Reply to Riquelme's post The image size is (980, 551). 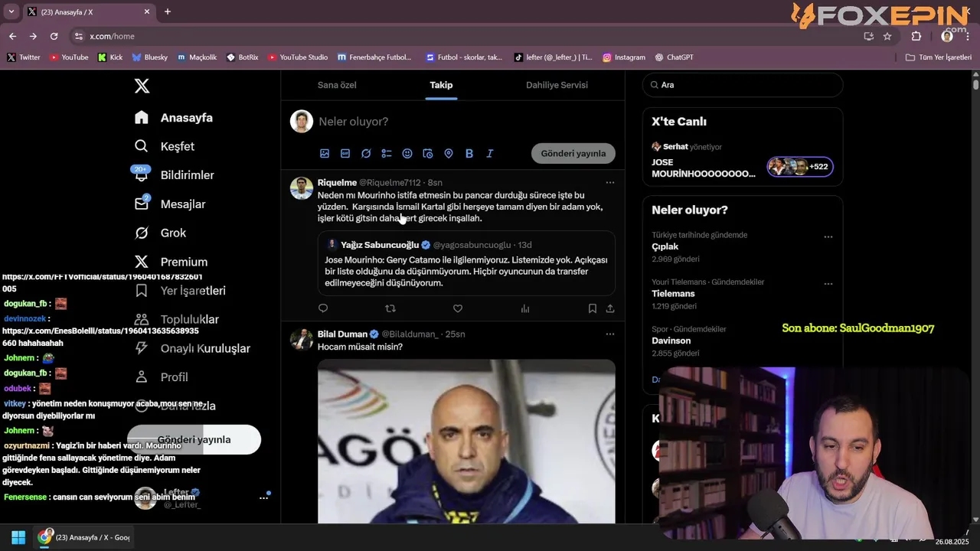pyautogui.click(x=323, y=308)
